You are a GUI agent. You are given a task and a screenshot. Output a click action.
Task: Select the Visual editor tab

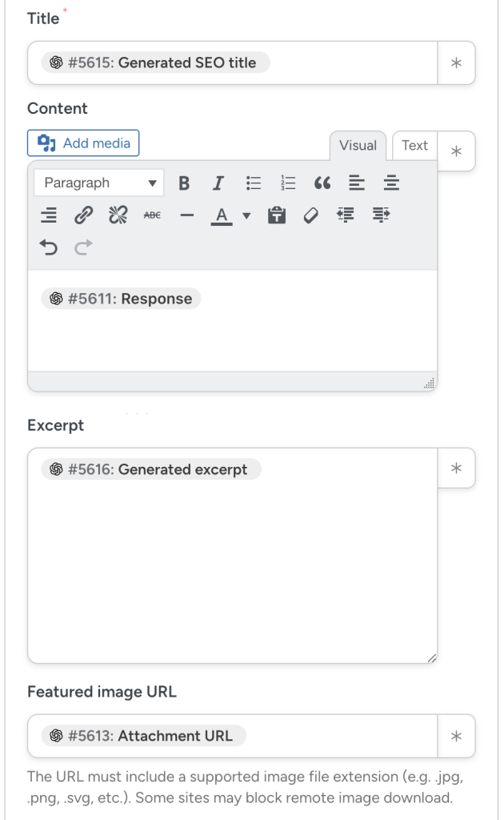(x=358, y=146)
